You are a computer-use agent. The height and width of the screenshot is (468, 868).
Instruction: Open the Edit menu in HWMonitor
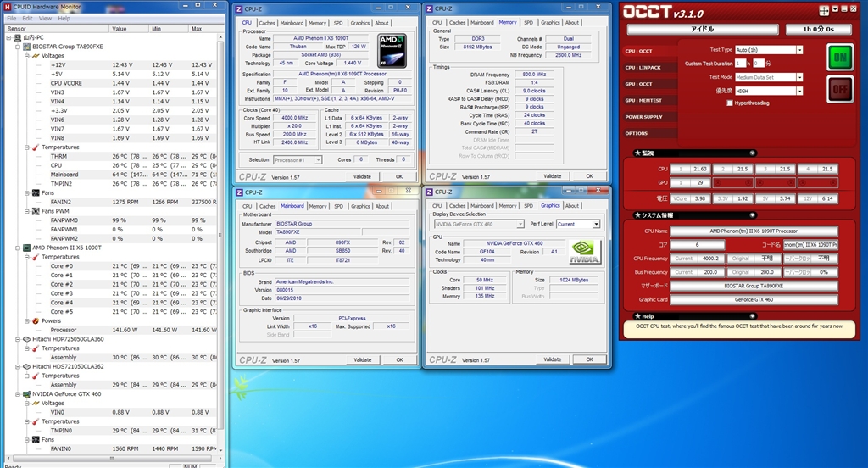27,19
